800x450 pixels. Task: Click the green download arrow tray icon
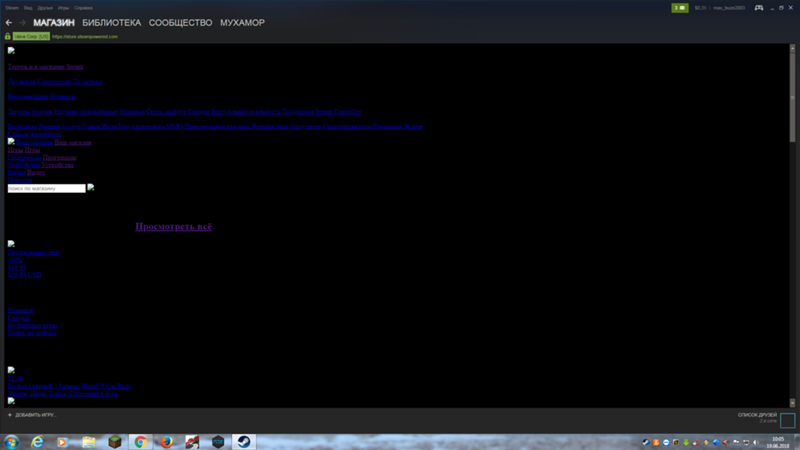pos(686,442)
